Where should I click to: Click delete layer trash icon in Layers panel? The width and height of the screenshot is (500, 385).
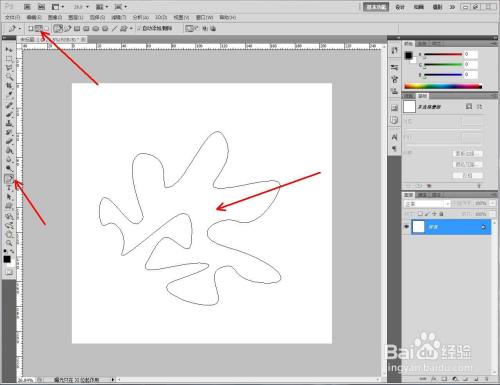(x=487, y=379)
